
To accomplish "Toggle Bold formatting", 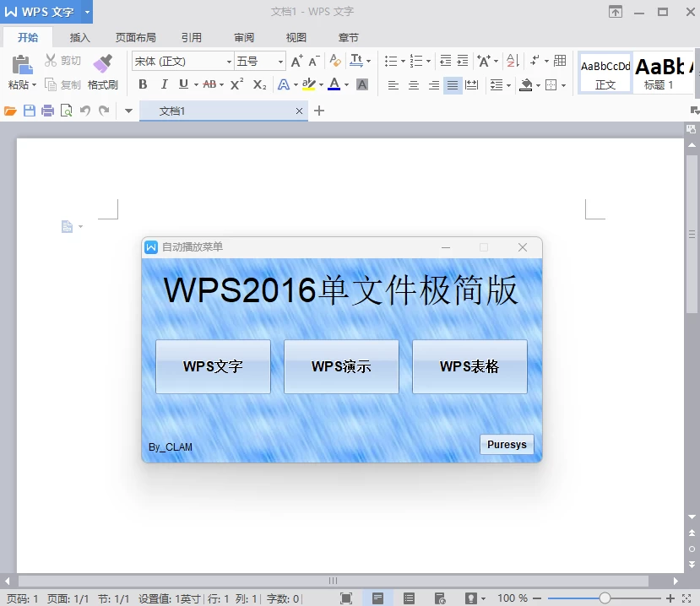I will 143,84.
